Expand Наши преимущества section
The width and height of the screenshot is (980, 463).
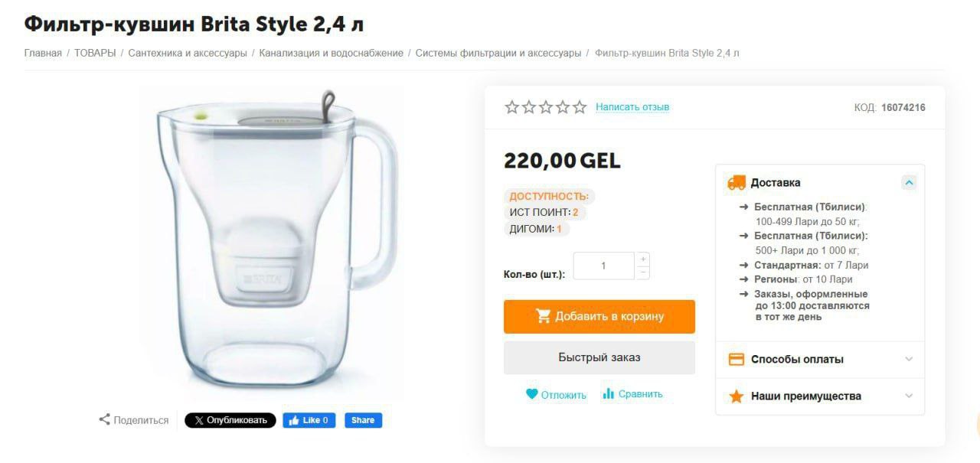coord(909,396)
